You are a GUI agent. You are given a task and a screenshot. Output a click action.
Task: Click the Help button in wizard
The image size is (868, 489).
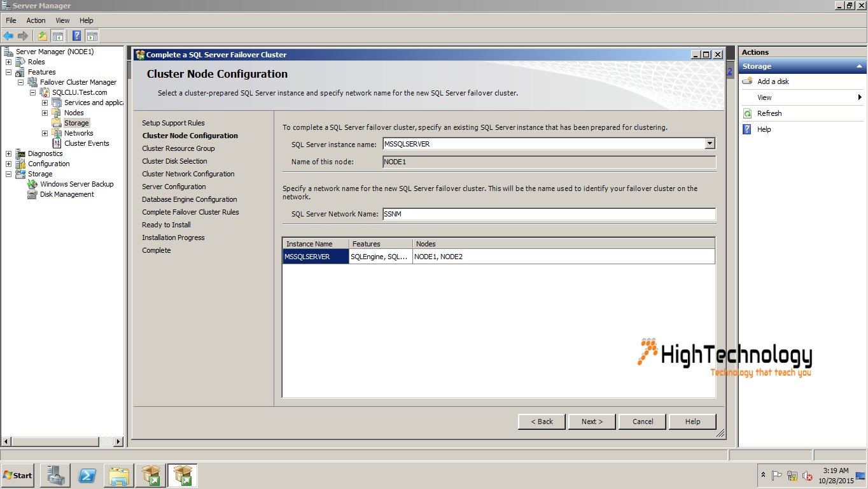tap(693, 422)
